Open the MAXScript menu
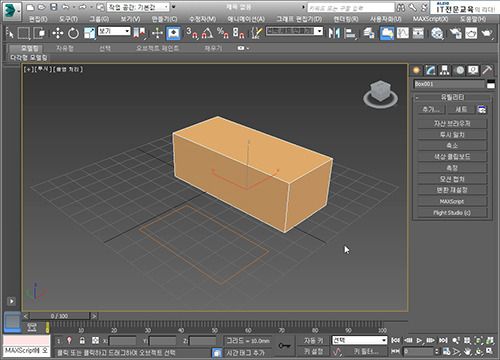Screen dimensions: 500x360 click(x=430, y=19)
